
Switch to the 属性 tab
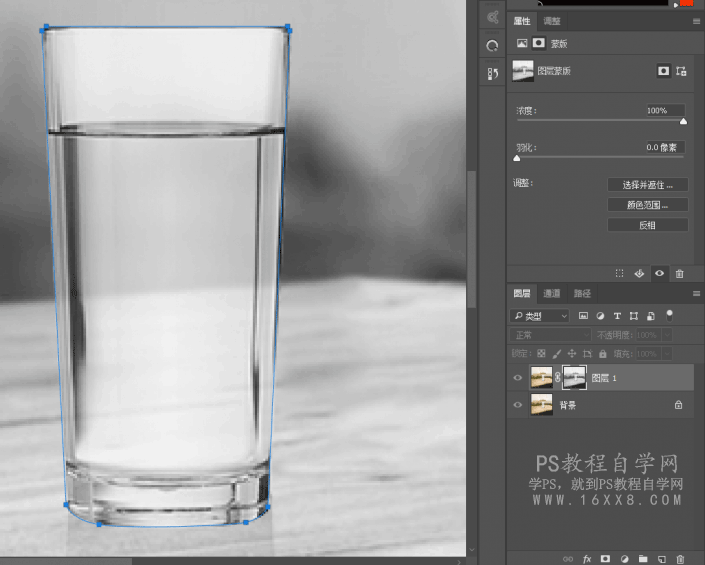point(522,21)
